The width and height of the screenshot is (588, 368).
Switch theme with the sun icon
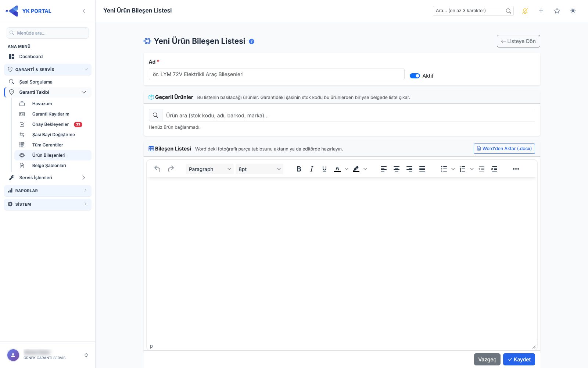point(573,11)
